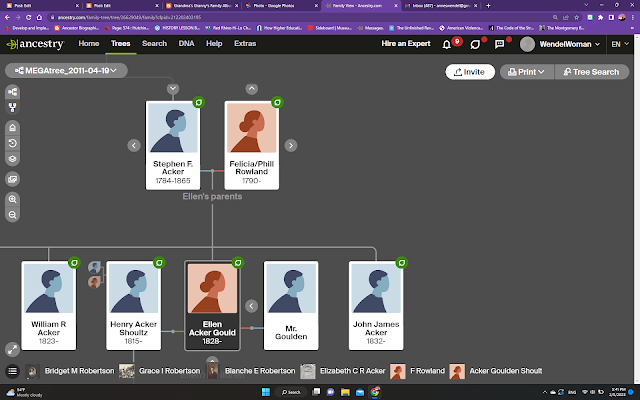Select William R Acker person card

tap(49, 306)
